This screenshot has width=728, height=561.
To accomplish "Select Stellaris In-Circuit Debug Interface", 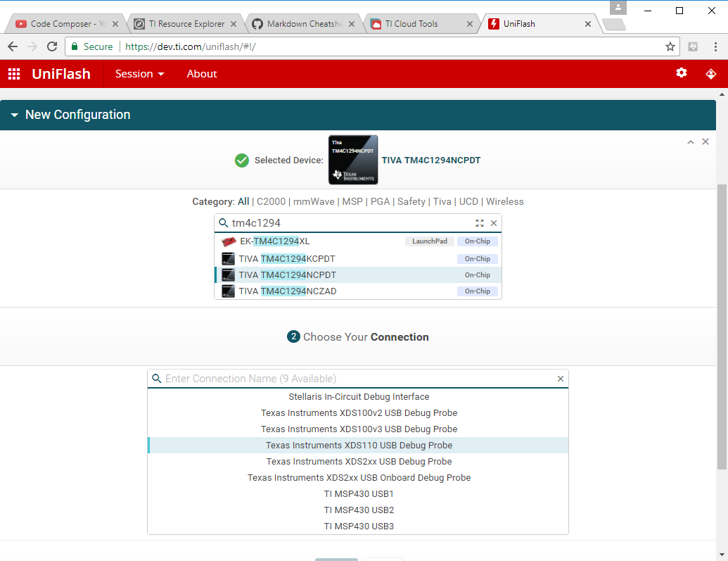I will tap(358, 396).
